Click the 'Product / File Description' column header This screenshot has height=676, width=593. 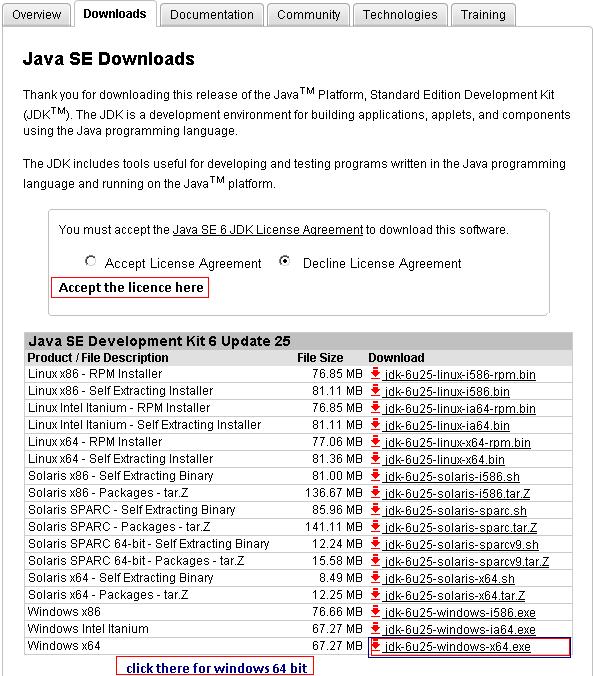[98, 358]
